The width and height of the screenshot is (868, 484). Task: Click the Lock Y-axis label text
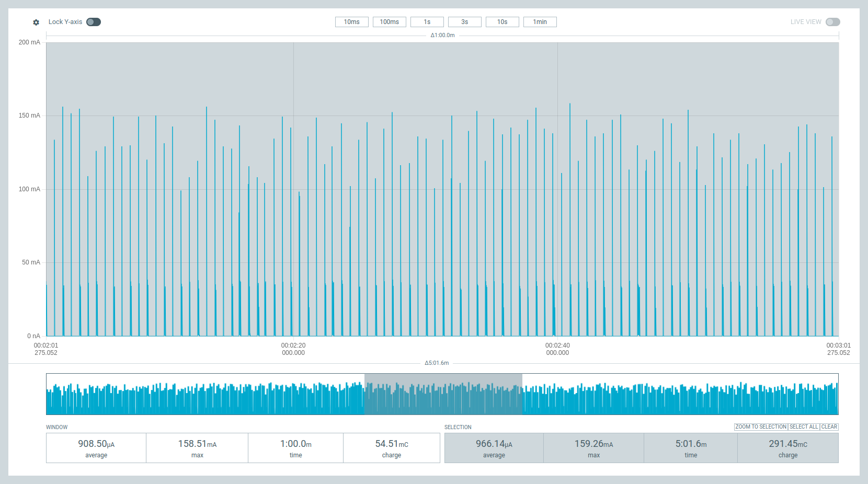(65, 22)
